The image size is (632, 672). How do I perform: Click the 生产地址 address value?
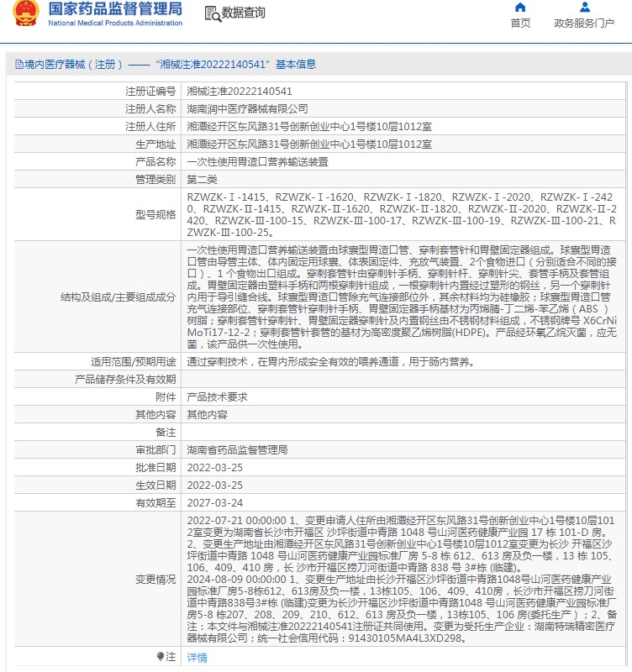(309, 144)
